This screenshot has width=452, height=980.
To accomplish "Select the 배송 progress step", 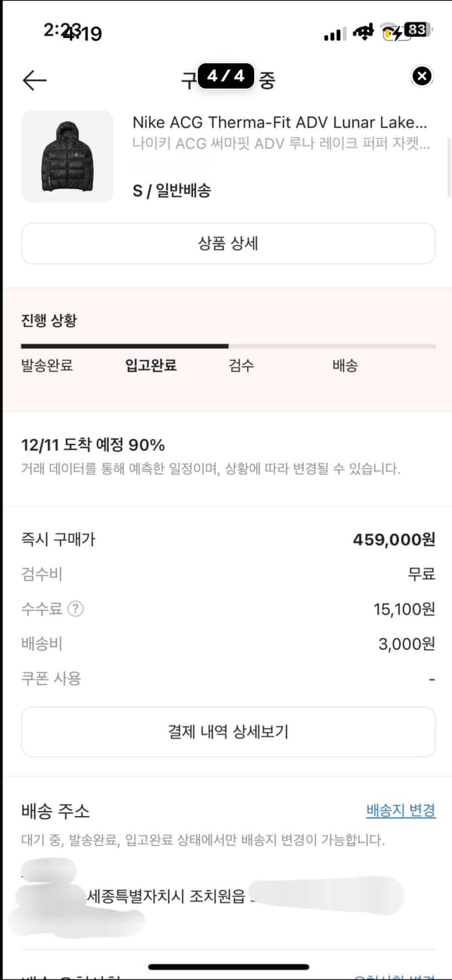I will coord(344,367).
